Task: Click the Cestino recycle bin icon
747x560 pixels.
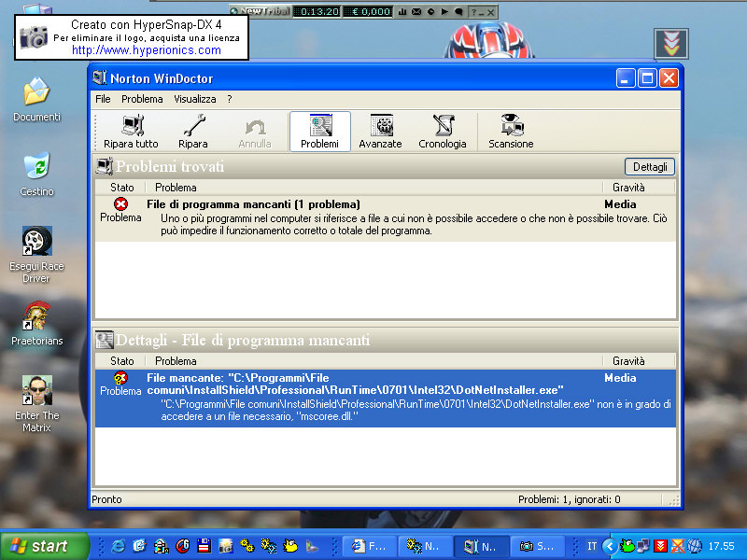Action: 36,165
